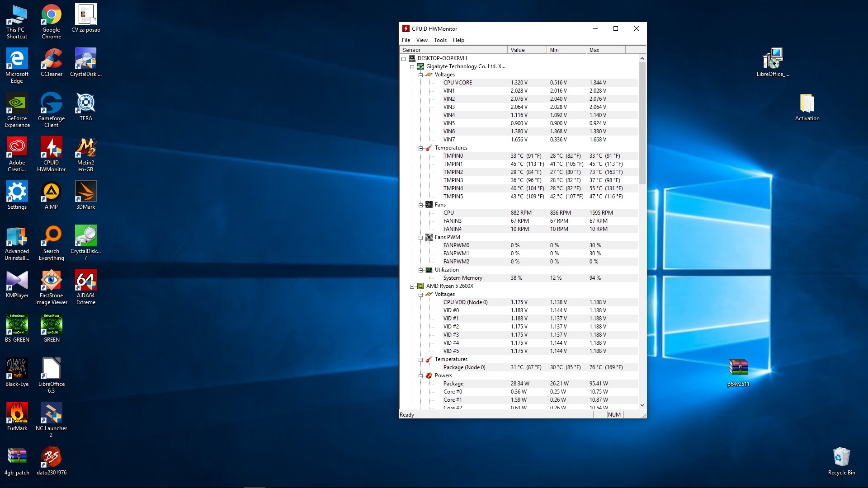Image resolution: width=868 pixels, height=488 pixels.
Task: Select the KMPlayer desktop icon
Action: (17, 284)
